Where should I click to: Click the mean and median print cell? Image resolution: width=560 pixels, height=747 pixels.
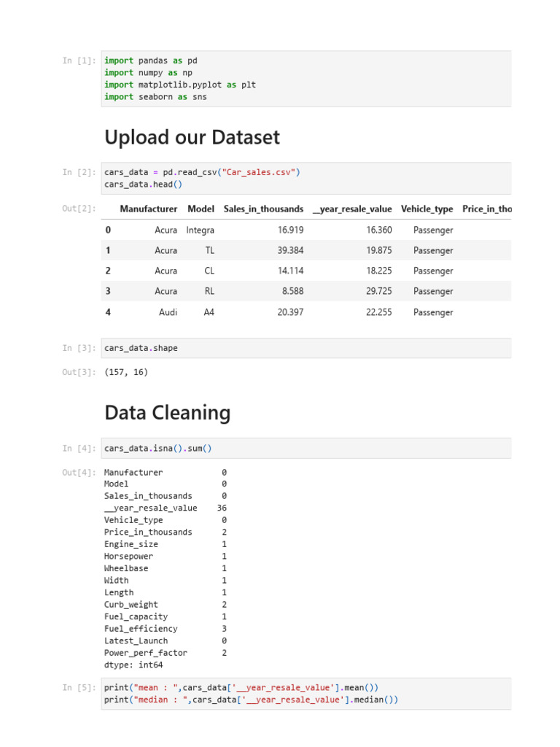(306, 694)
